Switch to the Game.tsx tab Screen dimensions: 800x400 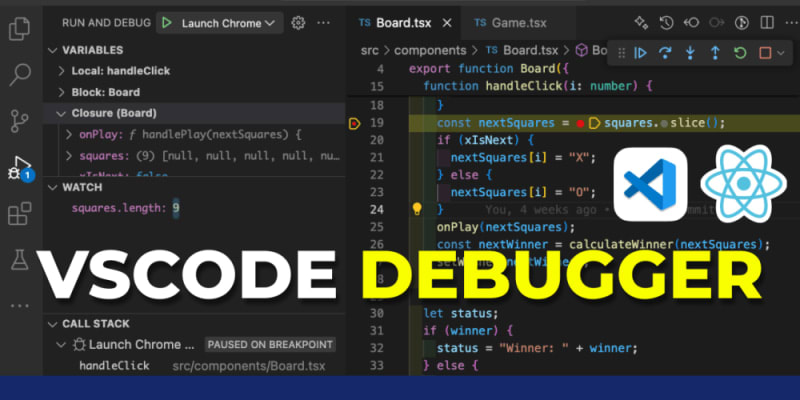click(x=509, y=22)
